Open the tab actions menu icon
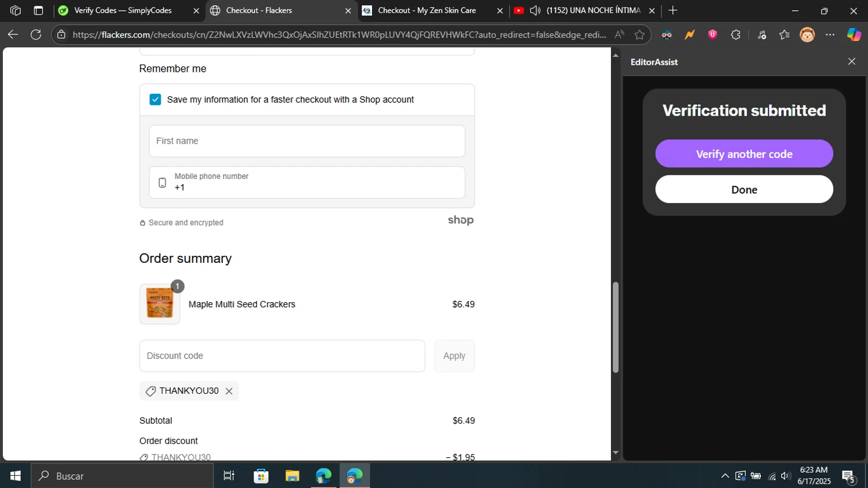Viewport: 868px width, 488px height. [38, 10]
